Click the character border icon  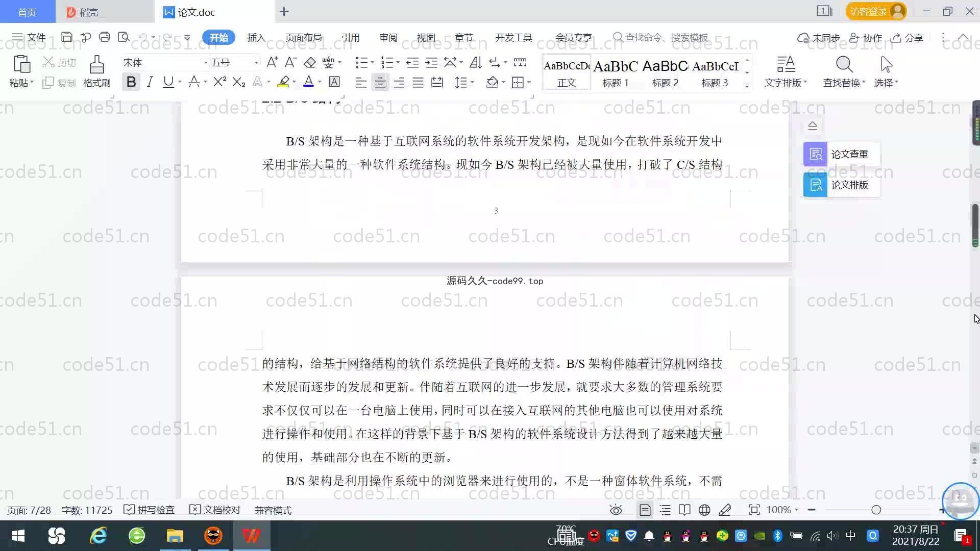[334, 82]
